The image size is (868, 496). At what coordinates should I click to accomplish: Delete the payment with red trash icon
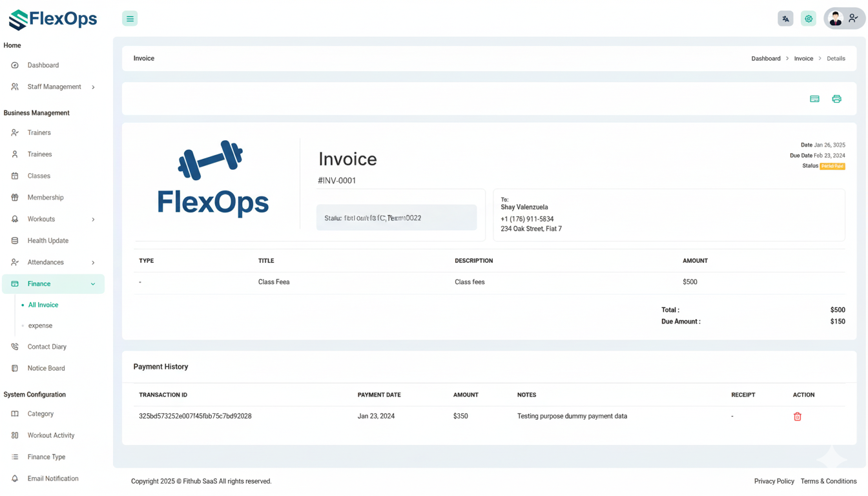click(x=797, y=417)
